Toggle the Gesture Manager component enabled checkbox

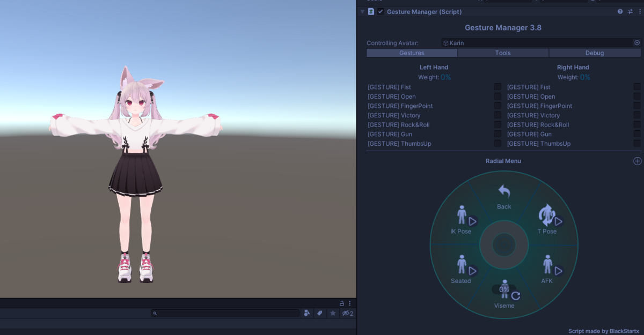(380, 11)
